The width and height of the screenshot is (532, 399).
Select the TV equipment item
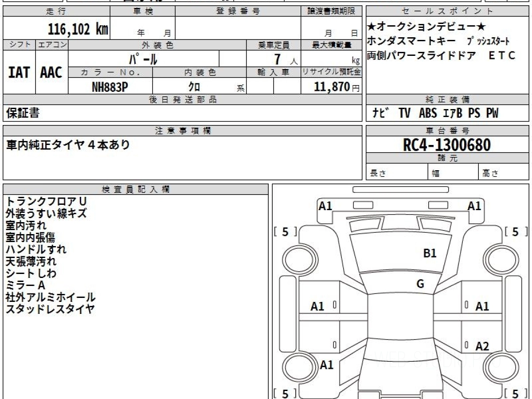(x=404, y=113)
